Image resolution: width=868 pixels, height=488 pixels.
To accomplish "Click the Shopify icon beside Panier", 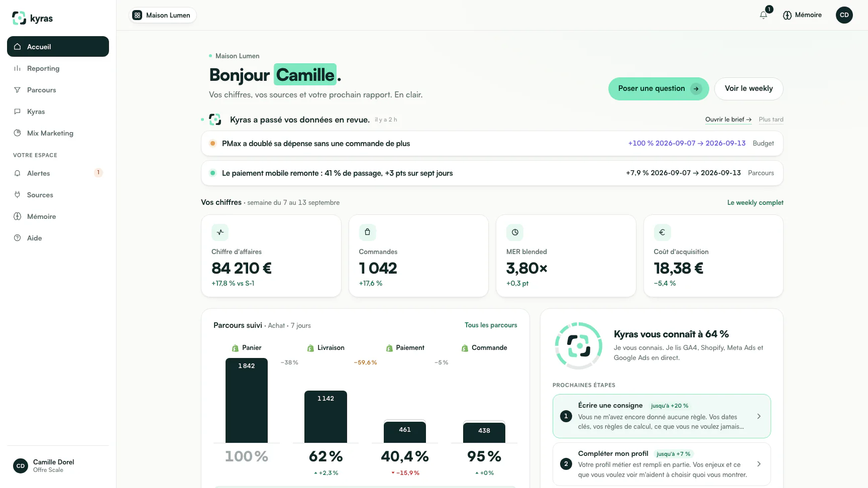I will pyautogui.click(x=235, y=348).
